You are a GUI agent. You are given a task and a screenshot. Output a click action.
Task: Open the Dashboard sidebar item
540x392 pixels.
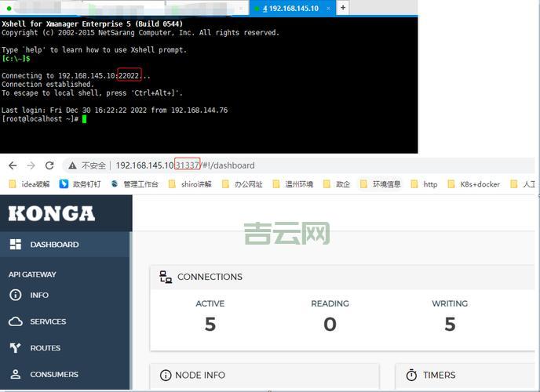[x=54, y=245]
